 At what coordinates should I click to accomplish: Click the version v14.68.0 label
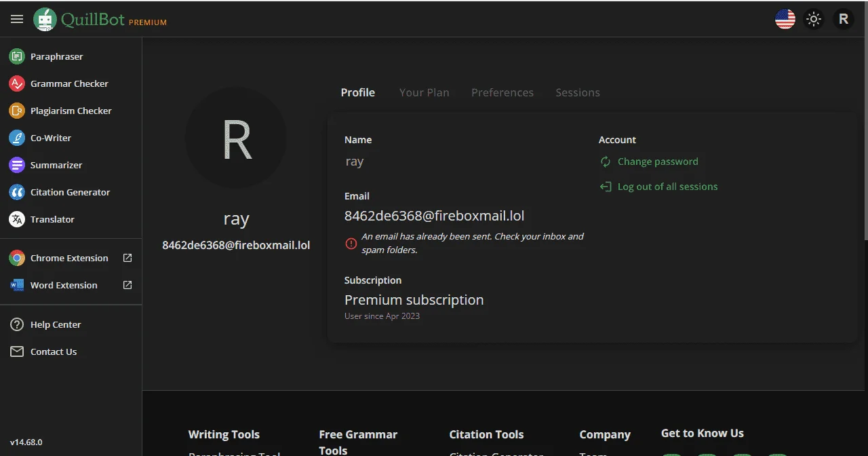click(x=26, y=442)
